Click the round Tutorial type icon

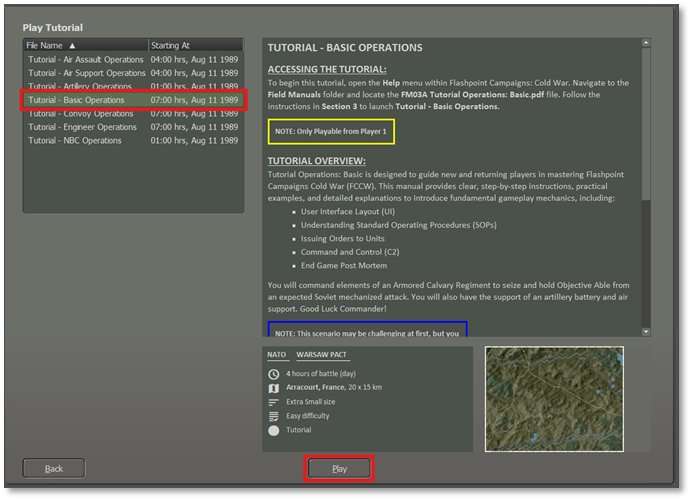point(274,430)
